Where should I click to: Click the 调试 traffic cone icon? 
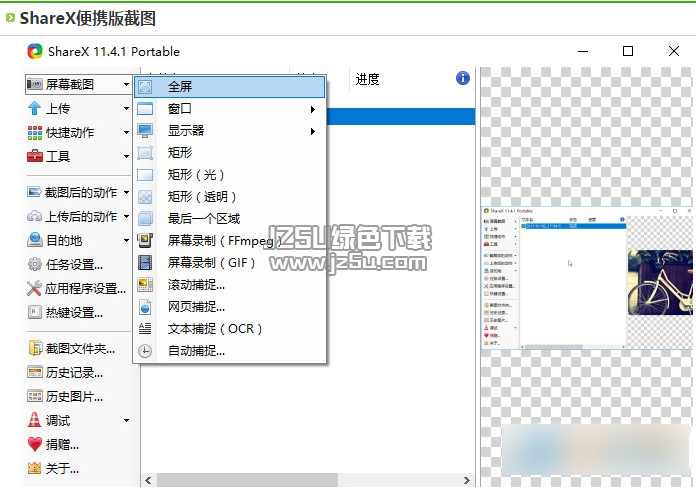click(34, 420)
